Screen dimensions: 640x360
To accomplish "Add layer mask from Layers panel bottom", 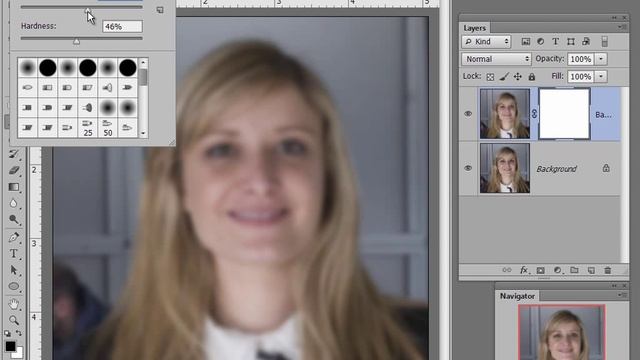I will (x=540, y=270).
